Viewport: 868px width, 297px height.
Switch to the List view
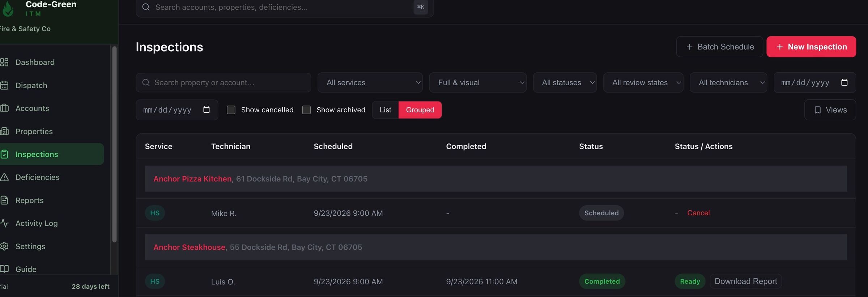pos(385,110)
